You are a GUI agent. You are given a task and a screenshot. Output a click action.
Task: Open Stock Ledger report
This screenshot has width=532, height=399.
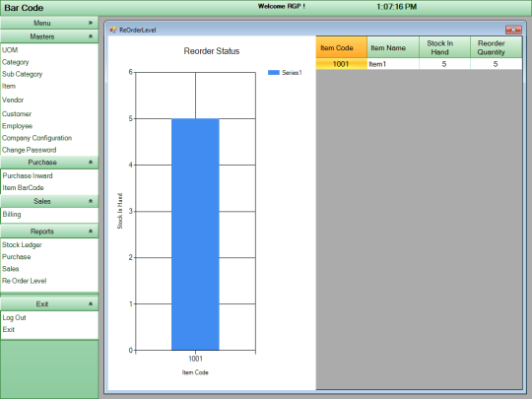point(22,245)
